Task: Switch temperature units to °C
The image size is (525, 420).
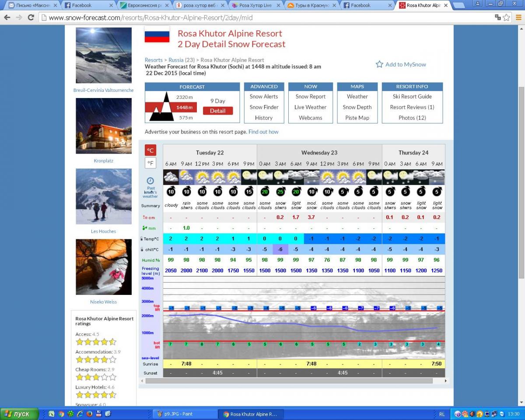Action: [x=150, y=150]
